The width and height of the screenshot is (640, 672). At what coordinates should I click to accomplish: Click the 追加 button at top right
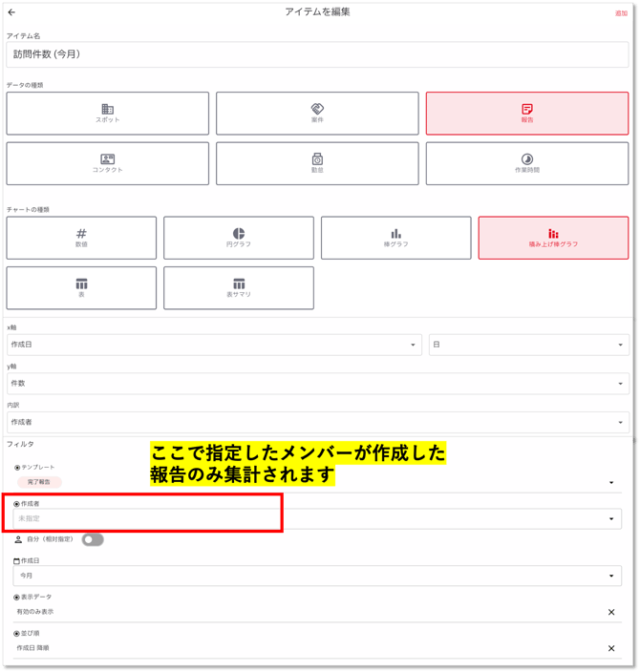(621, 13)
